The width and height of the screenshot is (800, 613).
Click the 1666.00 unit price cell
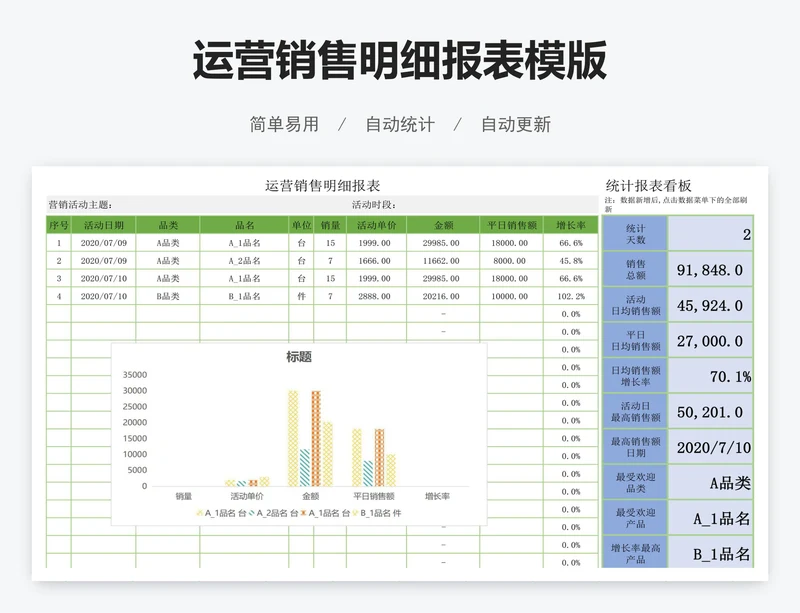(377, 261)
